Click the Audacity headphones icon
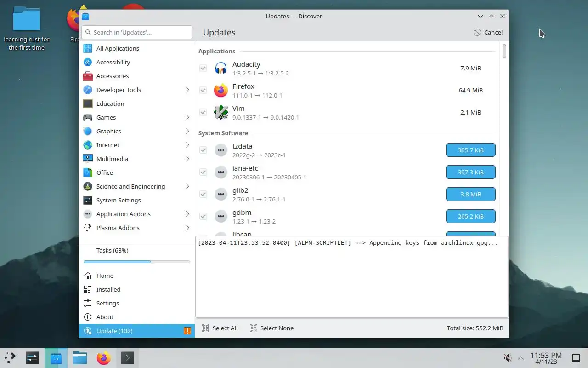 point(221,69)
